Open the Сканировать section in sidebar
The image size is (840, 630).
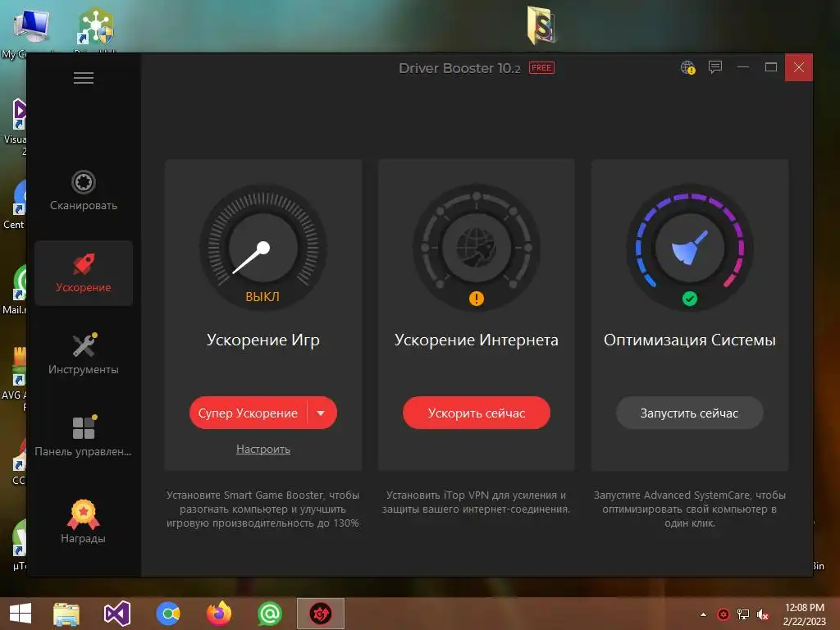click(x=84, y=190)
